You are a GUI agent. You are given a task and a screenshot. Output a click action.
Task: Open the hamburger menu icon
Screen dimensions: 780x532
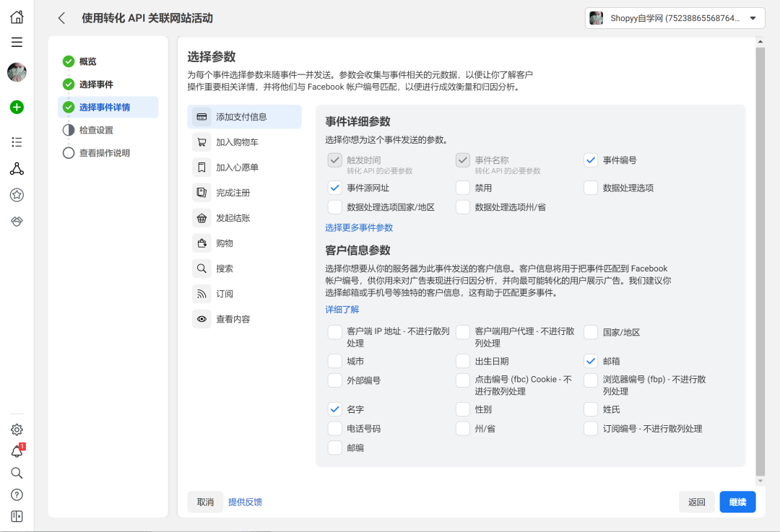pos(17,42)
